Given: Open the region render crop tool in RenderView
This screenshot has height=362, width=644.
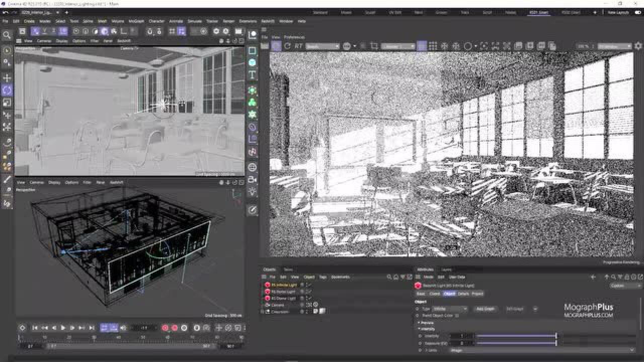Looking at the screenshot, I should [x=374, y=45].
